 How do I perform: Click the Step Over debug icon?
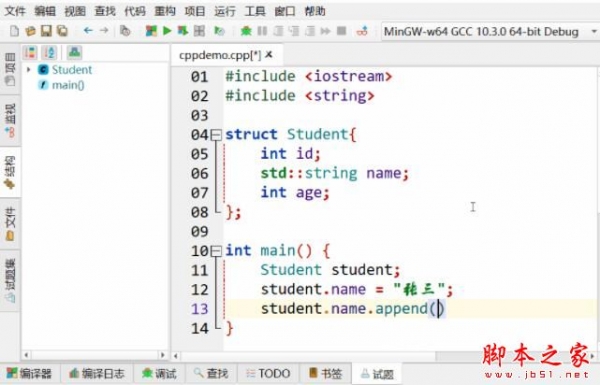(278, 31)
